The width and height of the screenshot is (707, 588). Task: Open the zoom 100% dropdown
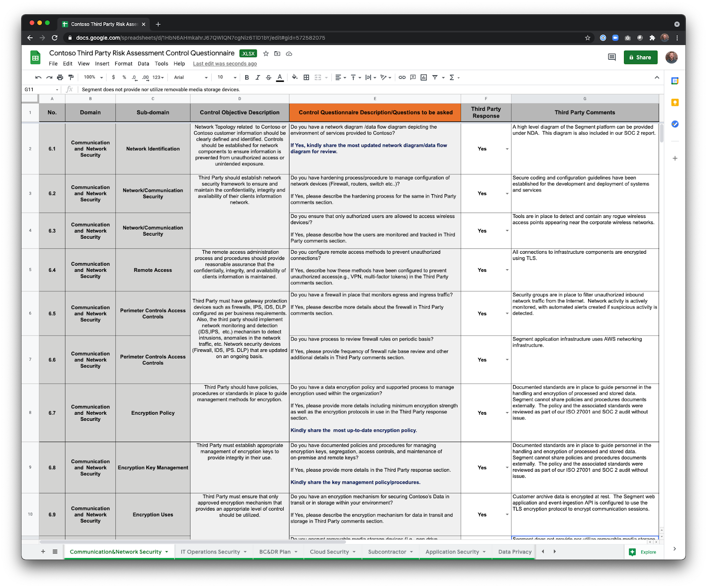click(x=93, y=77)
